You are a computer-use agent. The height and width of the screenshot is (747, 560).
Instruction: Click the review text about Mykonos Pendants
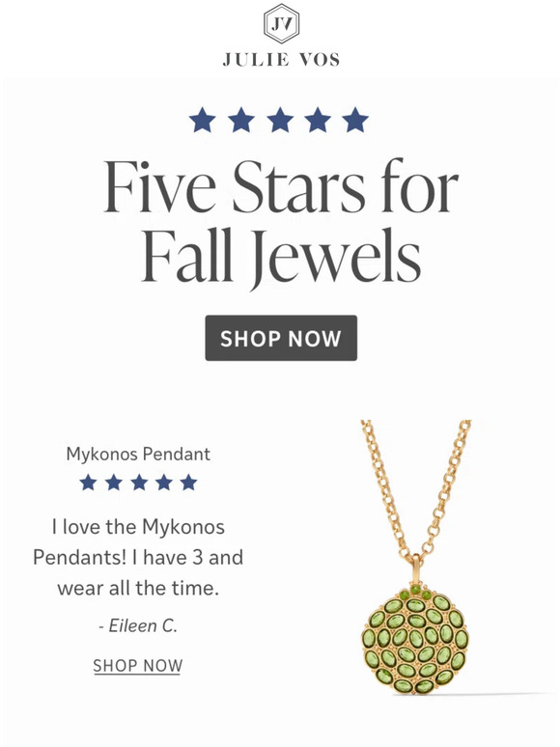pyautogui.click(x=138, y=558)
